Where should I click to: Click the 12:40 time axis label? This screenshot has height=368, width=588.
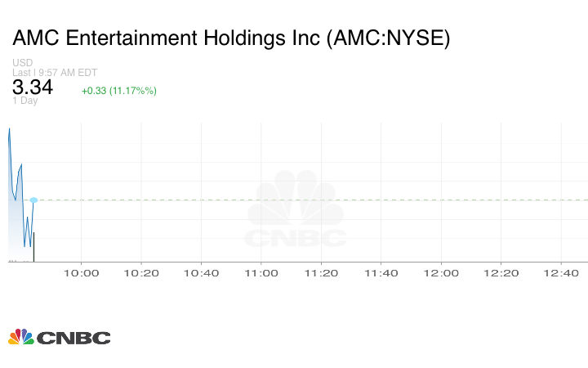click(x=561, y=273)
